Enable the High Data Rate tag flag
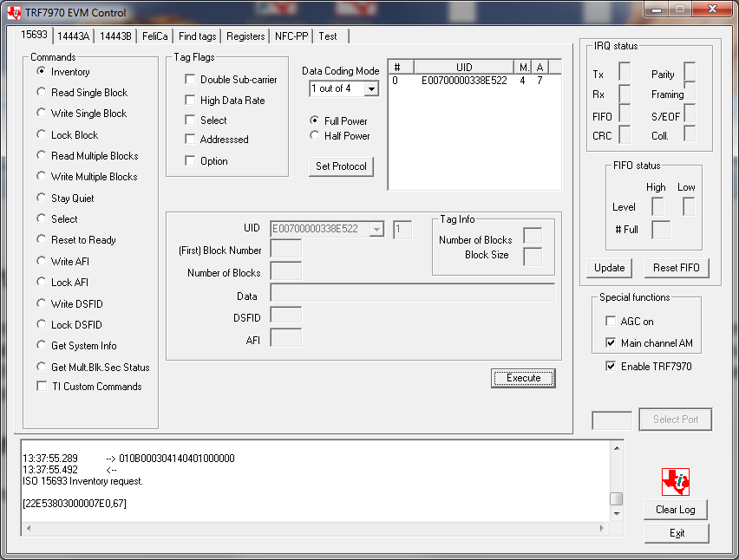Image resolution: width=739 pixels, height=560 pixels. (188, 100)
